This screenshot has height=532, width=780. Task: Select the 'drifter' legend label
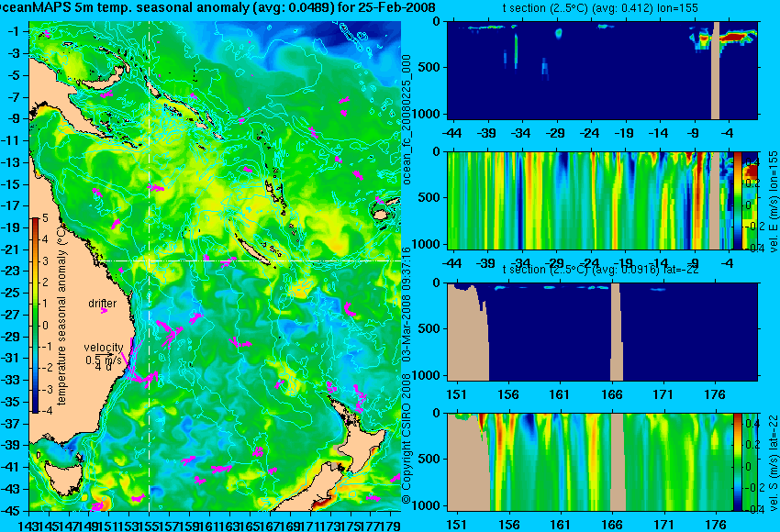[103, 304]
